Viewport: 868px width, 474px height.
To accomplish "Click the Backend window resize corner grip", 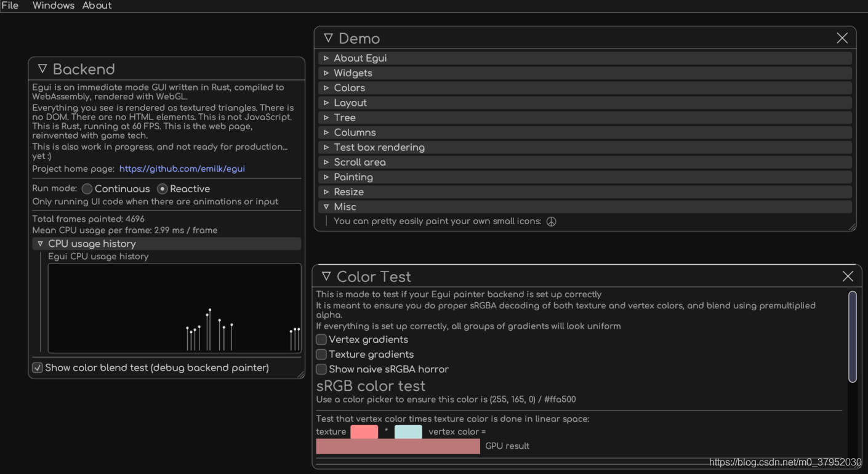I will click(300, 374).
